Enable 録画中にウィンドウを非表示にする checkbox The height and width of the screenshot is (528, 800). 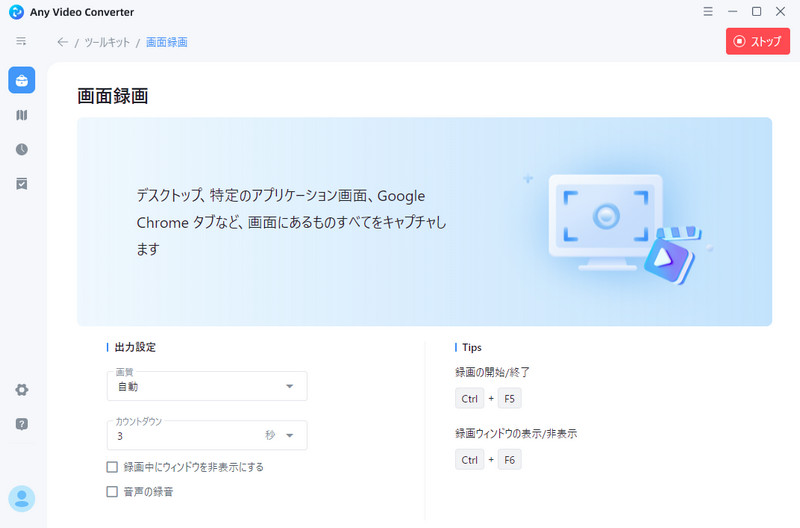(x=112, y=467)
